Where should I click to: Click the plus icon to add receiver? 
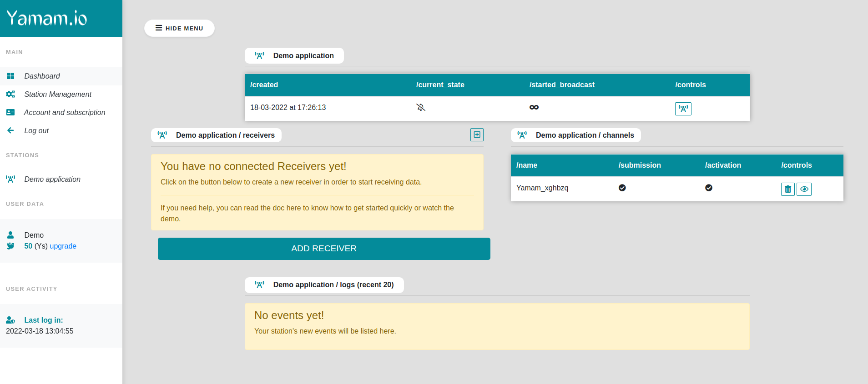tap(477, 135)
